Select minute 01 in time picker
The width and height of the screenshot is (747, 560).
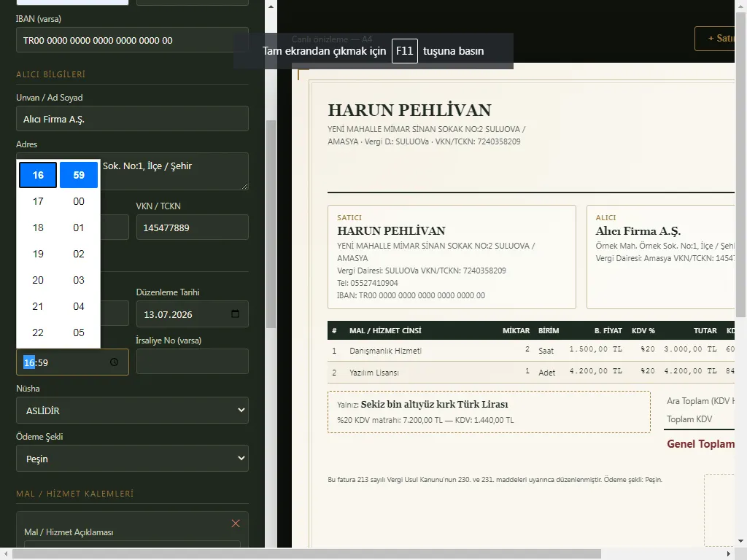79,227
